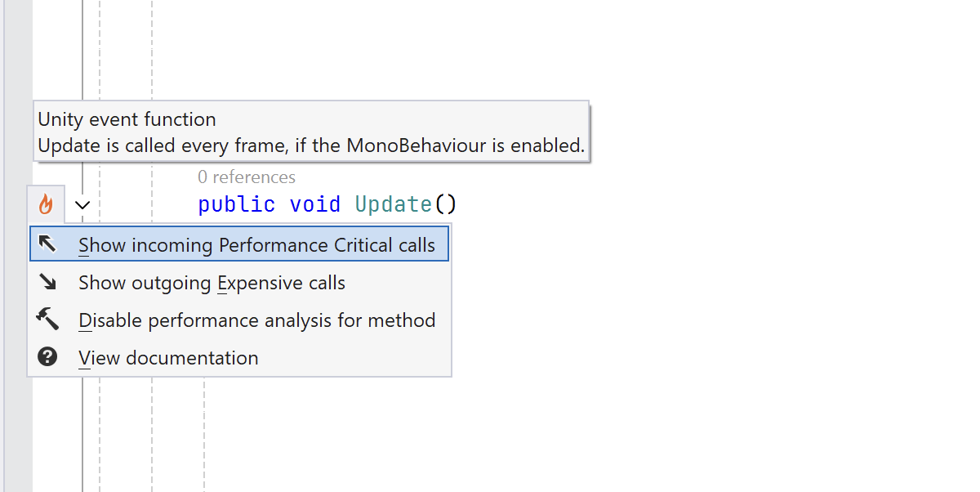
Task: Click the solid vertical outlining line
Action: point(82,433)
